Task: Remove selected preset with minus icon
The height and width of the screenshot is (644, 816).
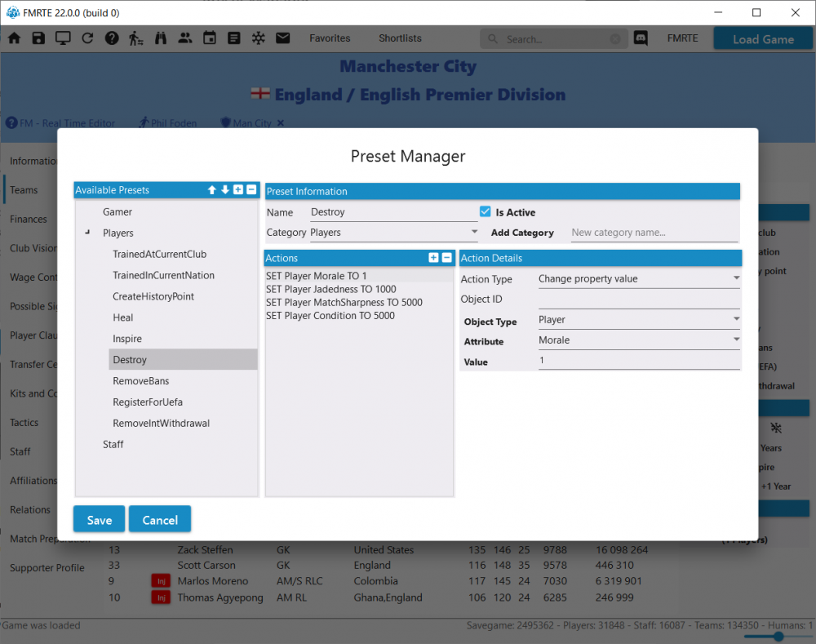Action: pyautogui.click(x=251, y=190)
